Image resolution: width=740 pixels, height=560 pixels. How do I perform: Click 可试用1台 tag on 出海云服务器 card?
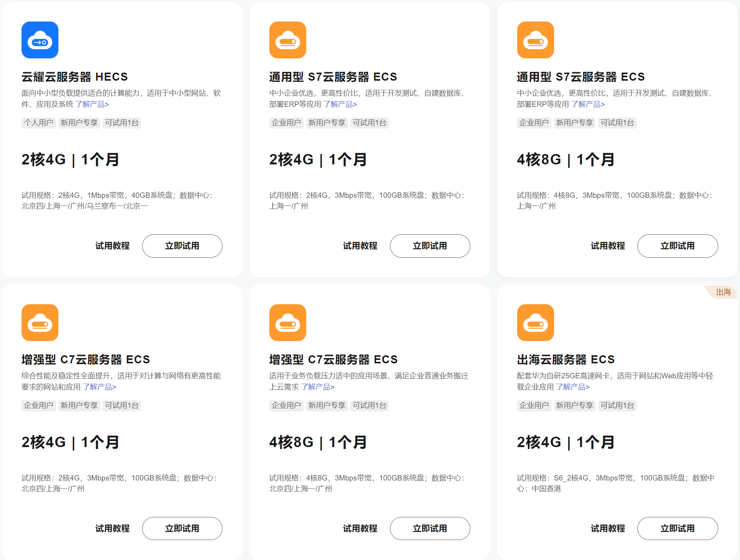(x=617, y=405)
